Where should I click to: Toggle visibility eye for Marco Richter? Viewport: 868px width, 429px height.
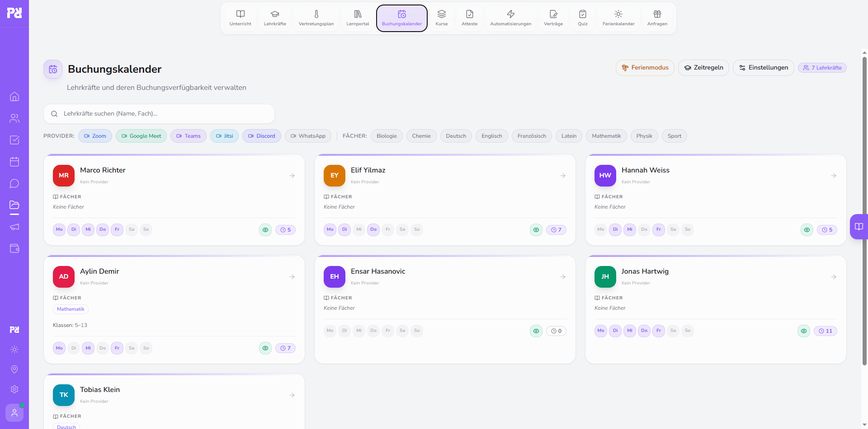click(x=265, y=230)
